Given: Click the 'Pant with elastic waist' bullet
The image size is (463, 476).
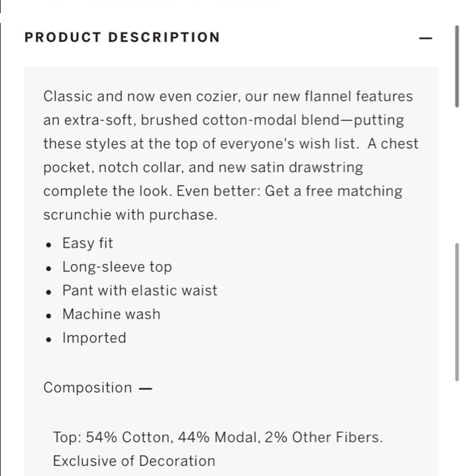Looking at the screenshot, I should pyautogui.click(x=140, y=290).
